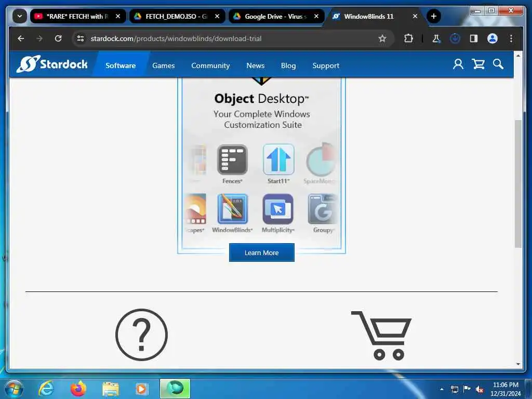The width and height of the screenshot is (532, 399).
Task: Open the Windows Start orb
Action: (x=14, y=389)
